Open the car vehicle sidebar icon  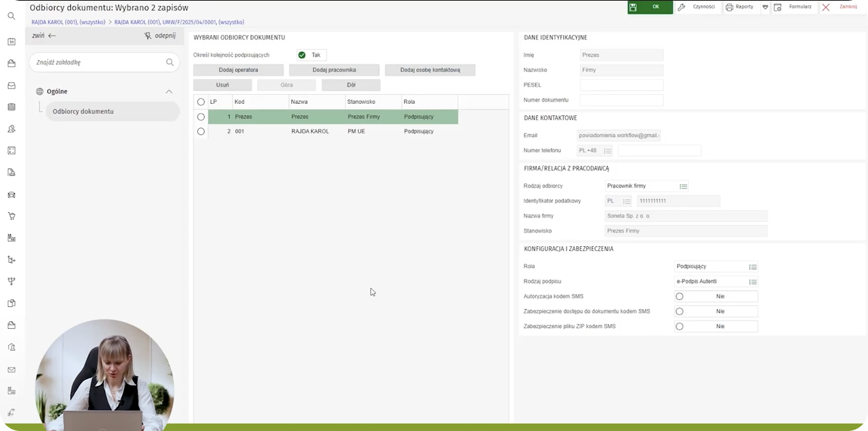[11, 194]
